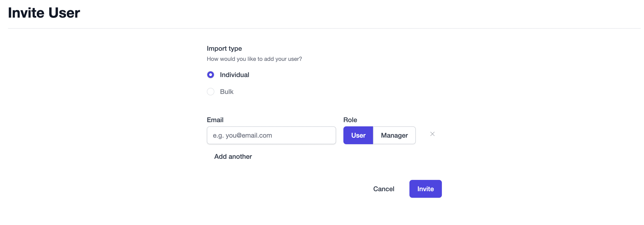Screen dimensions: 644x225
Task: Click the 'Import type' label
Action: 224,48
